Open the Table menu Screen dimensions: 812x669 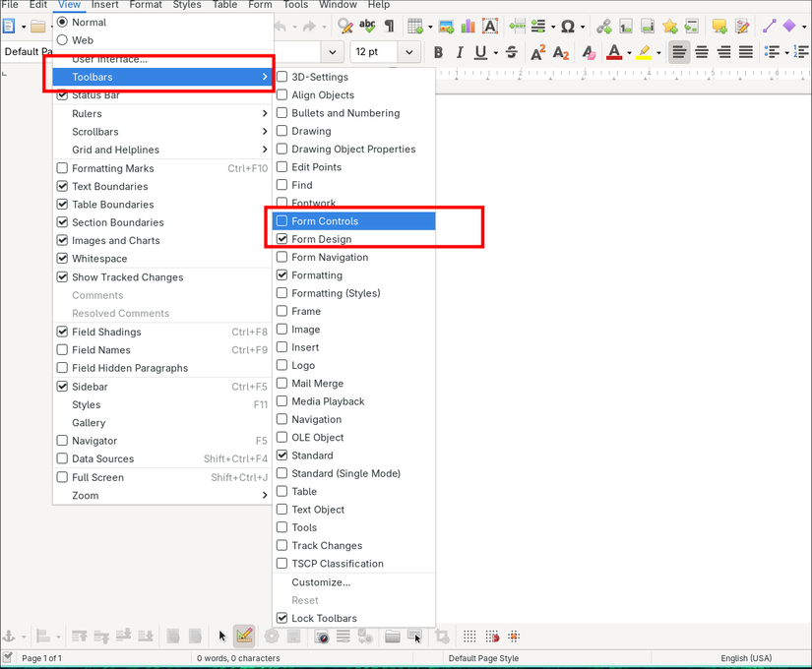[x=224, y=4]
